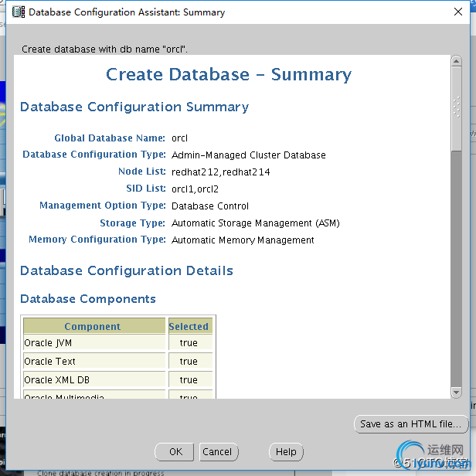Click Admin-Managed Cluster Database value
The width and height of the screenshot is (476, 476).
pos(248,155)
